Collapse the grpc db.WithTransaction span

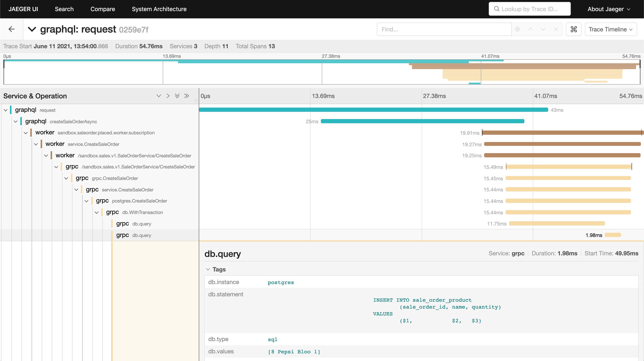click(96, 212)
